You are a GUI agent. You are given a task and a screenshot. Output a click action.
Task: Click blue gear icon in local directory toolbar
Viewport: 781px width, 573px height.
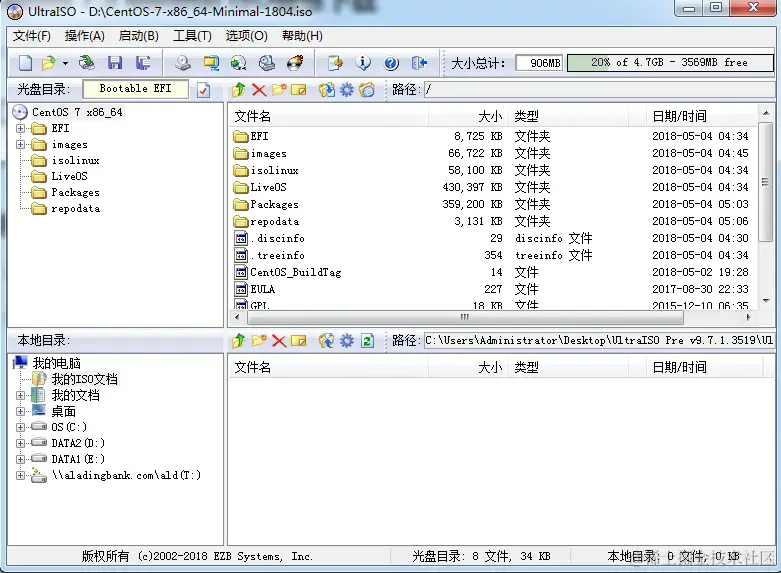(347, 341)
